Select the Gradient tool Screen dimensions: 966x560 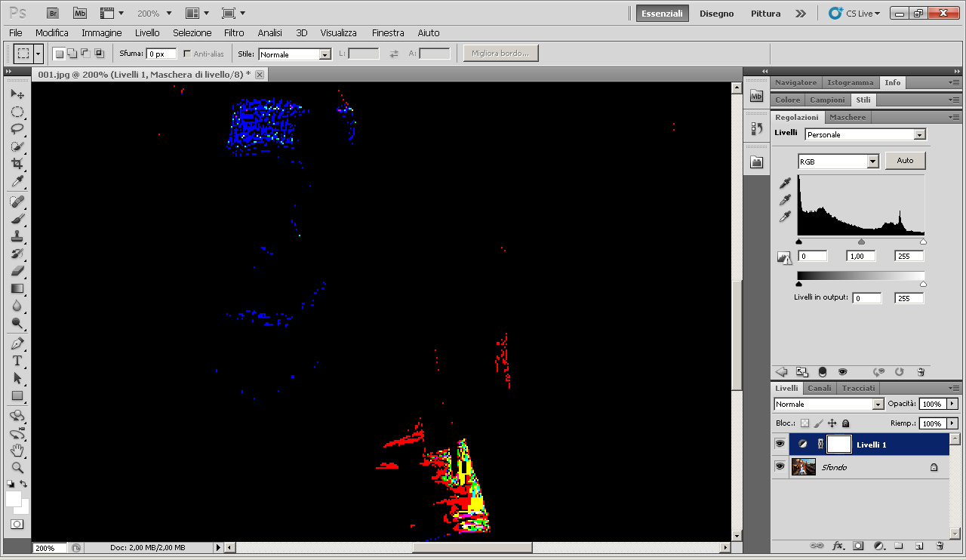point(17,288)
